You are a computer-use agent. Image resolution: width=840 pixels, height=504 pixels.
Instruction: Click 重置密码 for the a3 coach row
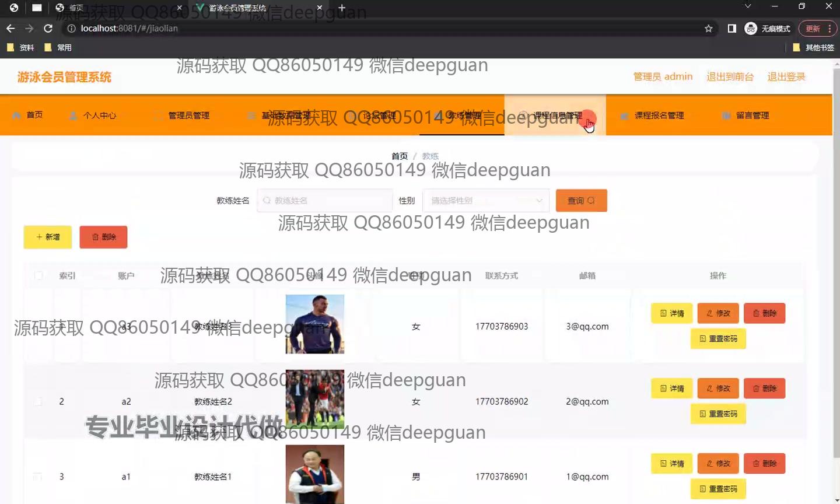[718, 339]
